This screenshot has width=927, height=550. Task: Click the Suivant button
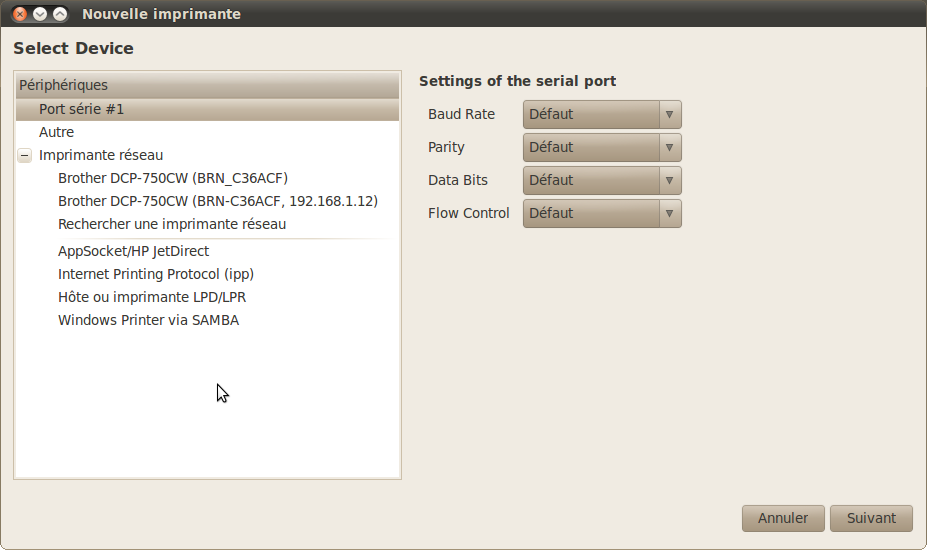pyautogui.click(x=871, y=518)
